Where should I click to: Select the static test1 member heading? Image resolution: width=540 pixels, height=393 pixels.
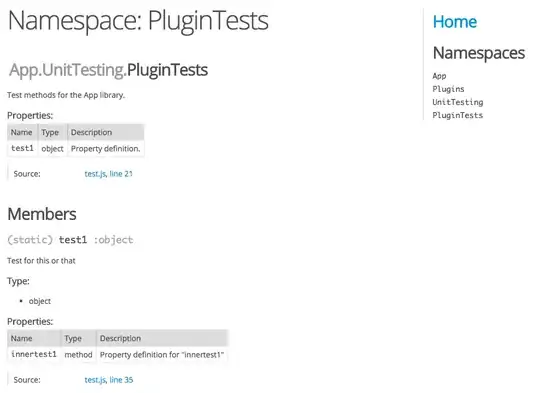pyautogui.click(x=70, y=240)
